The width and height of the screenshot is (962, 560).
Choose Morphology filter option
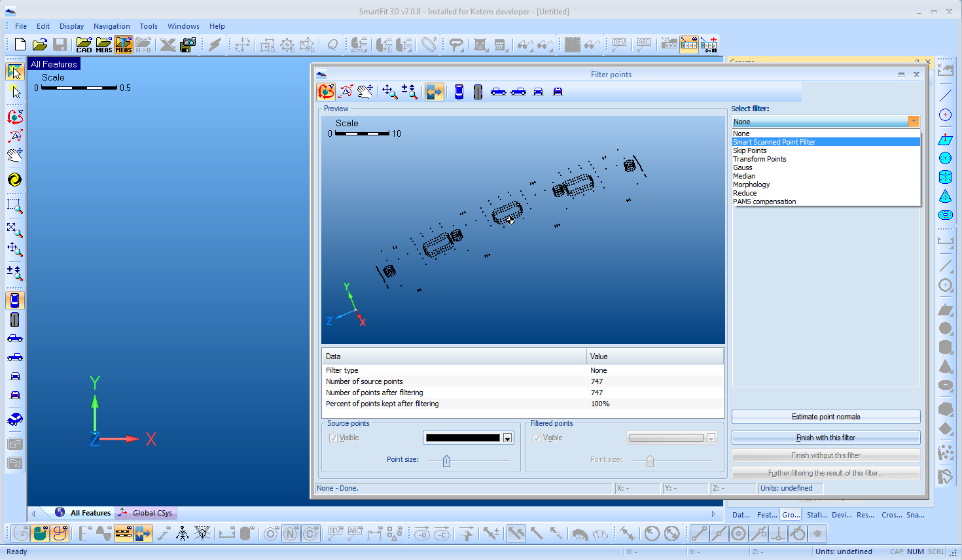coord(826,184)
